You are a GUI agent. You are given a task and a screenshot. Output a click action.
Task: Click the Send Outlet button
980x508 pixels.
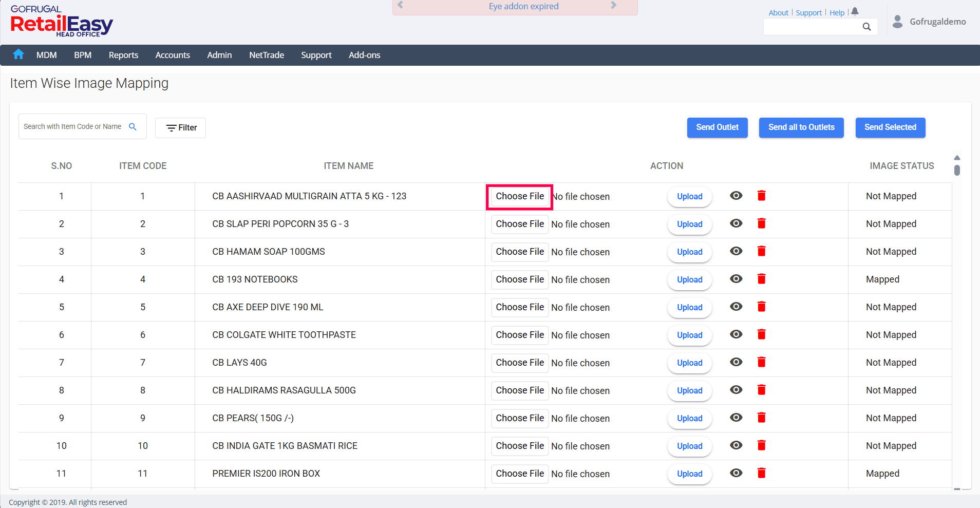tap(718, 127)
